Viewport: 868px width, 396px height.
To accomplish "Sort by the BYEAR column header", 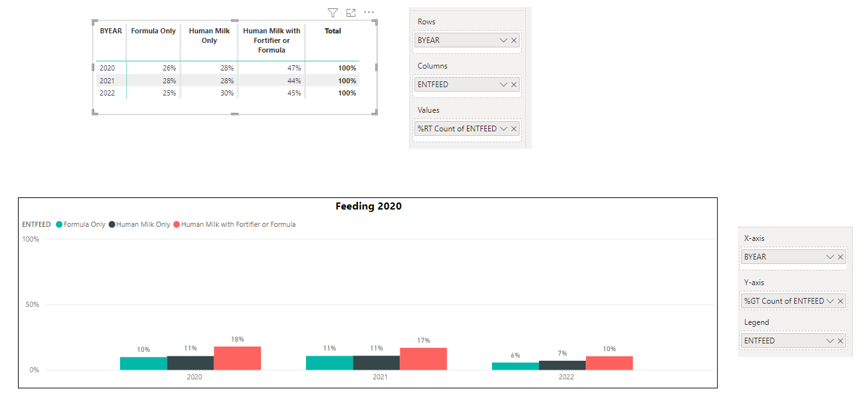I will pos(110,31).
